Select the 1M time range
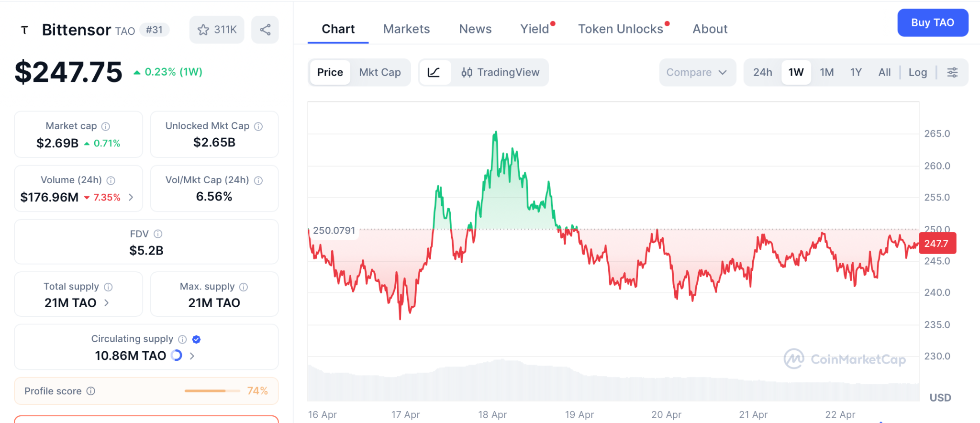The height and width of the screenshot is (423, 980). (x=826, y=72)
